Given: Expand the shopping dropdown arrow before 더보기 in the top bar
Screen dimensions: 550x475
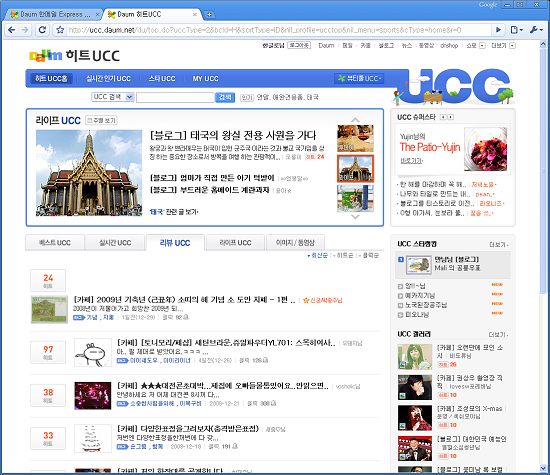Looking at the screenshot, I should [x=482, y=46].
